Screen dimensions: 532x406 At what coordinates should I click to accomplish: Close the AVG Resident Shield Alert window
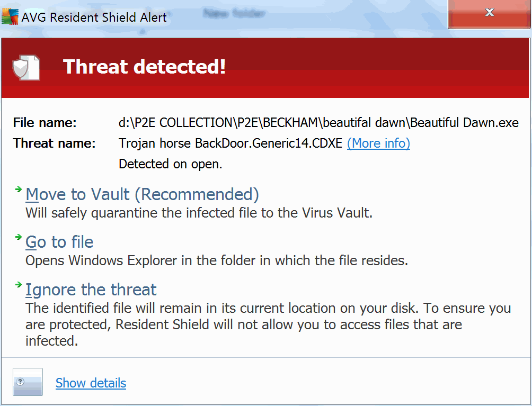(x=489, y=13)
